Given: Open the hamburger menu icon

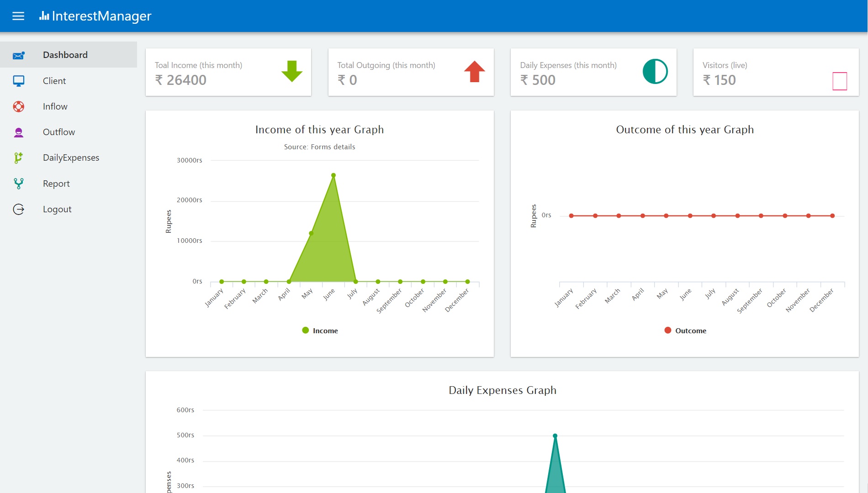Looking at the screenshot, I should [18, 16].
